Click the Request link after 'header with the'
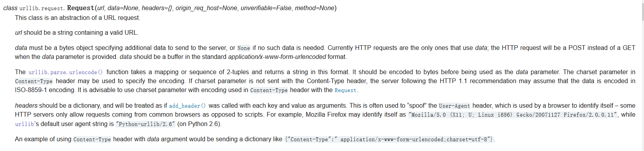Image resolution: width=644 pixels, height=151 pixels. [345, 90]
